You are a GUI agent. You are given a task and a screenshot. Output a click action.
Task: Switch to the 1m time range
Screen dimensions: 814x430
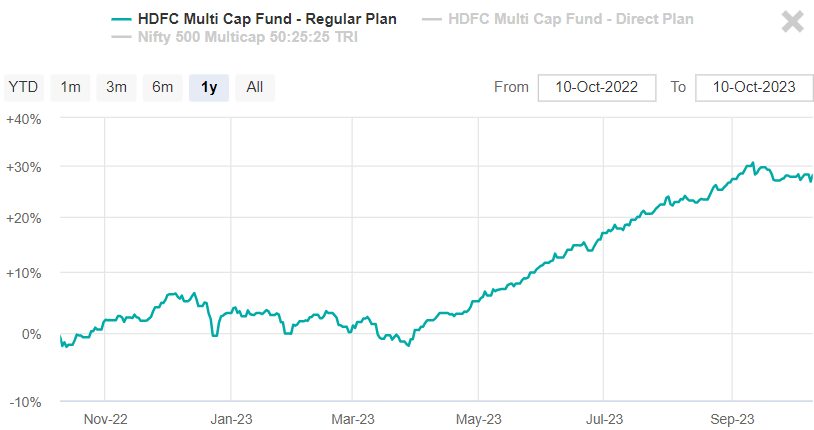(70, 87)
